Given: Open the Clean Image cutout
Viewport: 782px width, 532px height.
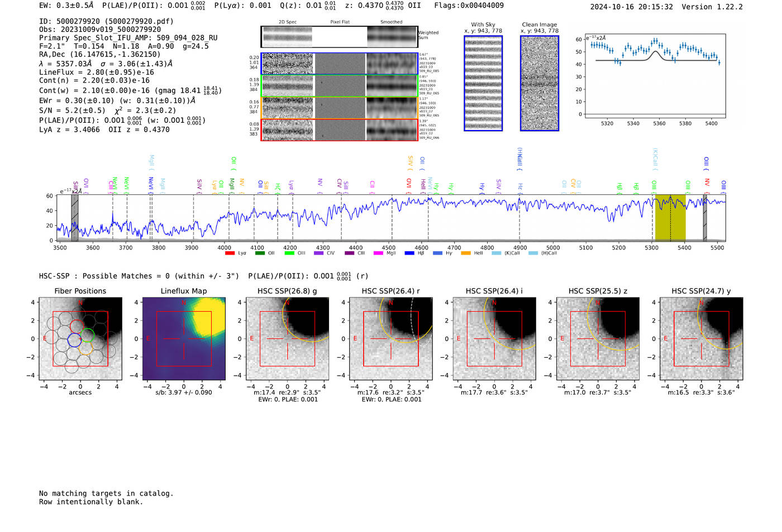Looking at the screenshot, I should pyautogui.click(x=540, y=83).
